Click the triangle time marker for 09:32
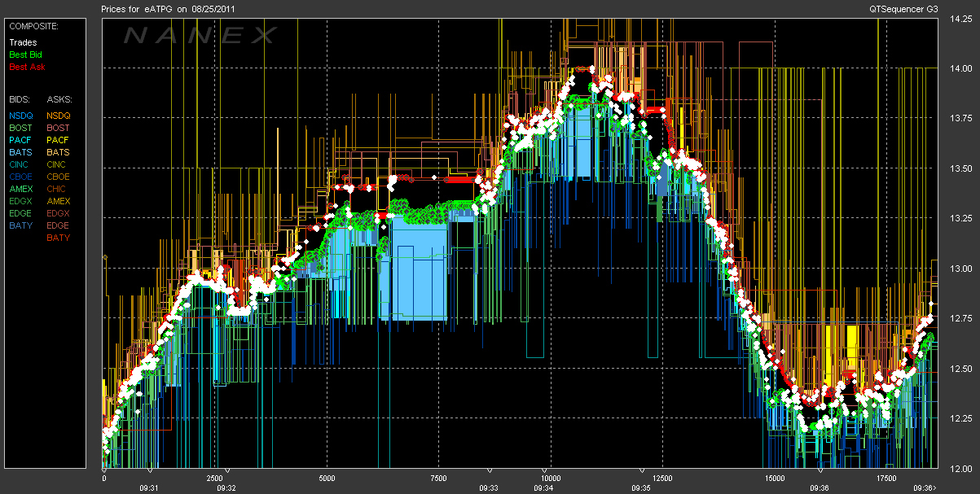Screen dimensions: 980x494 point(227,470)
